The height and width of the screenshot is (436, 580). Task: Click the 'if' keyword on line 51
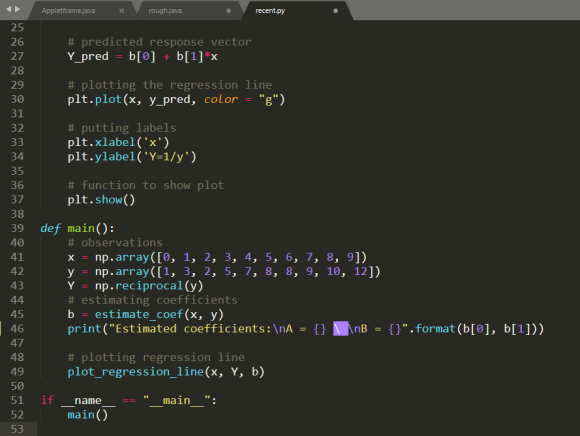click(x=47, y=400)
